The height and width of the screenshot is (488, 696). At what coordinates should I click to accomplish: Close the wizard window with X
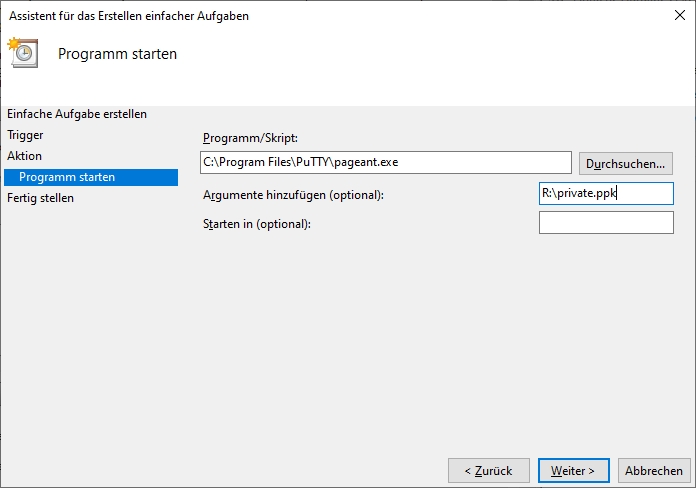(x=680, y=16)
